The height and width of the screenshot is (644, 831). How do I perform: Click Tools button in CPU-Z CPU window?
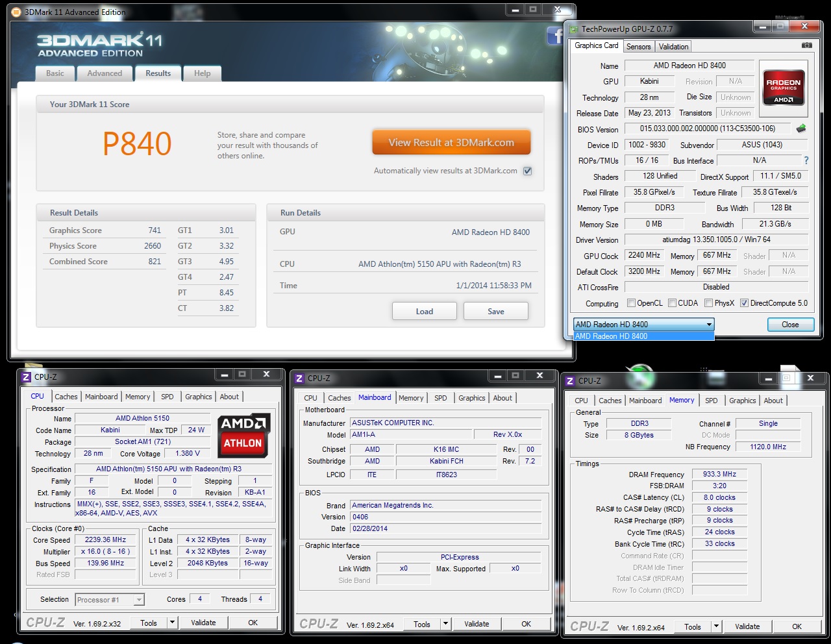[149, 623]
